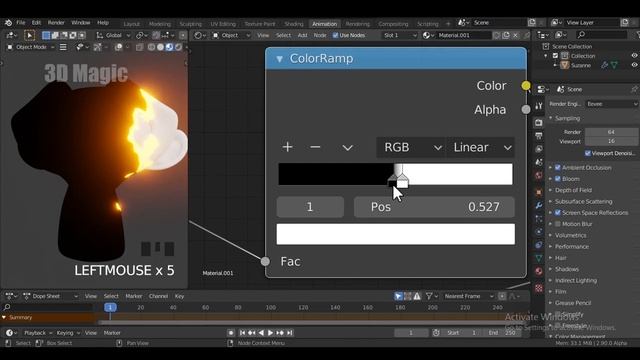
Task: Toggle Screen Space Reflections checkbox
Action: point(558,213)
